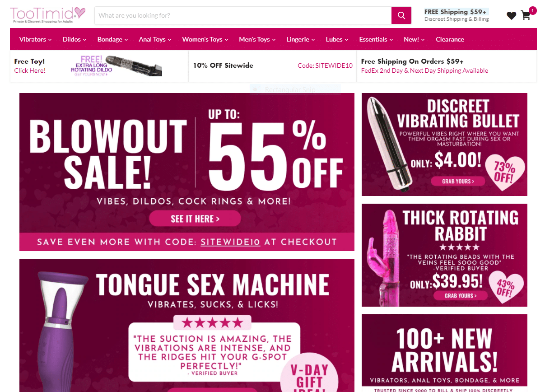
Task: Click in the search input field
Action: click(x=243, y=15)
